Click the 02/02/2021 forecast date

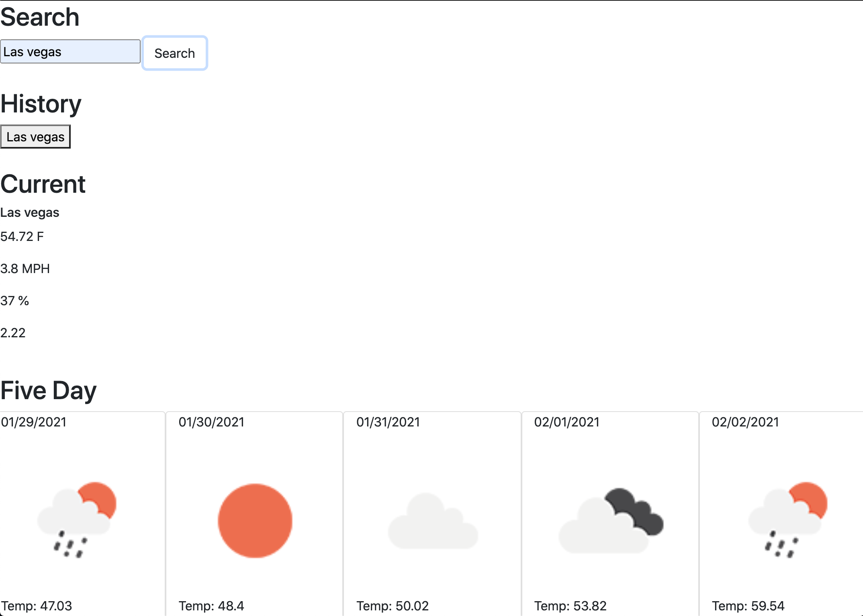(x=745, y=422)
